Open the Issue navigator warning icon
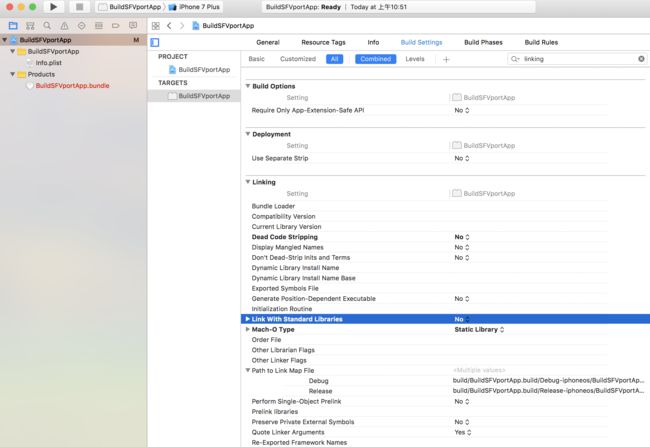Image resolution: width=650 pixels, height=447 pixels. point(65,26)
